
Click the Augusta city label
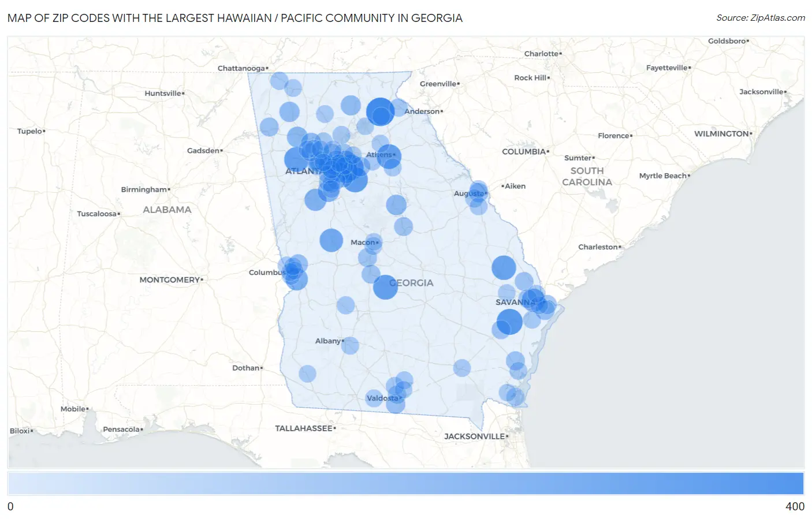(468, 193)
